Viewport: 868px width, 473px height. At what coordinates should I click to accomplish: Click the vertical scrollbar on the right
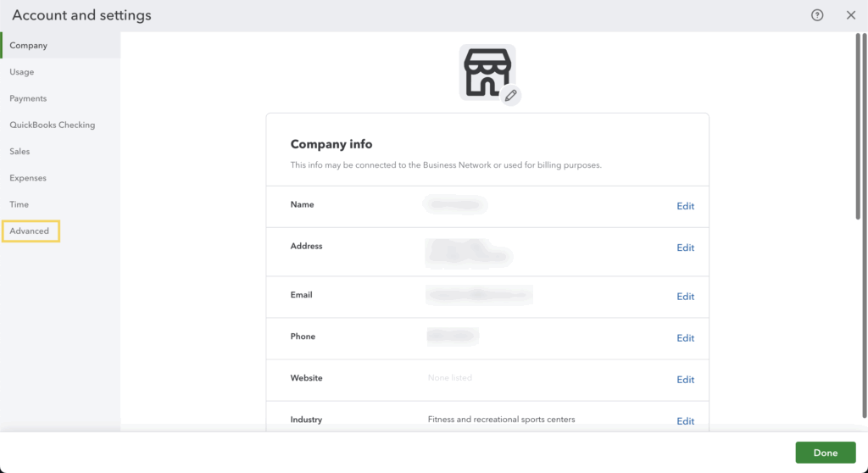tap(859, 127)
